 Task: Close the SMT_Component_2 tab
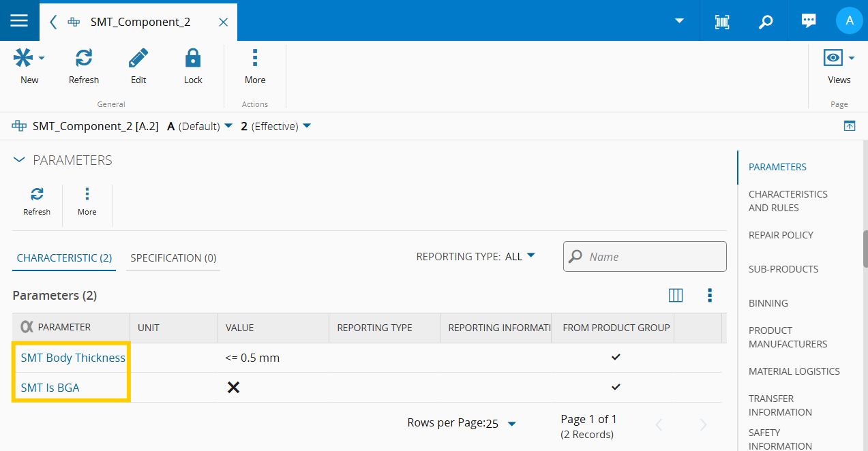point(223,22)
